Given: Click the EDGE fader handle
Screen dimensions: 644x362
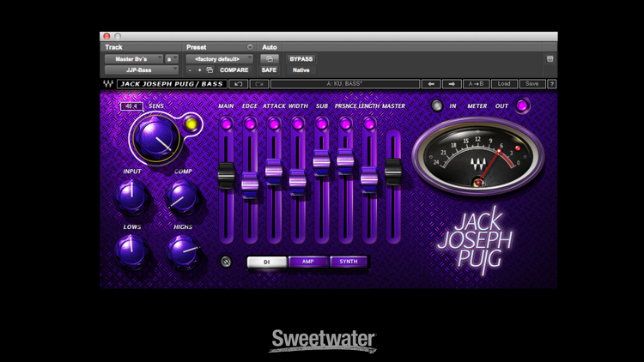Looking at the screenshot, I should click(x=250, y=184).
